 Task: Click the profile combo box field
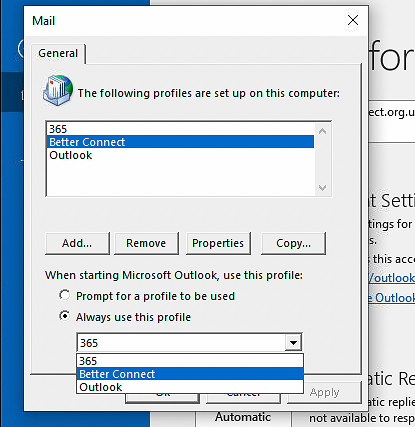[x=182, y=342]
